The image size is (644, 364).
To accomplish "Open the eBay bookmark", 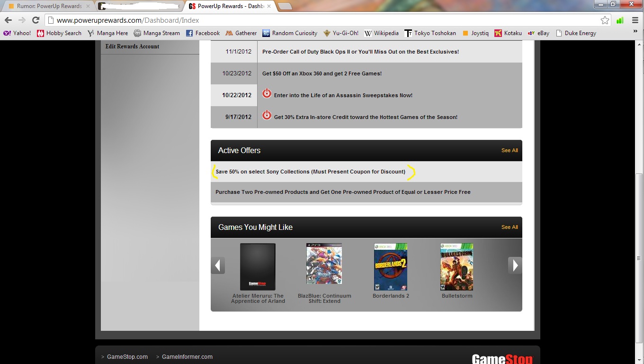I will coord(538,33).
